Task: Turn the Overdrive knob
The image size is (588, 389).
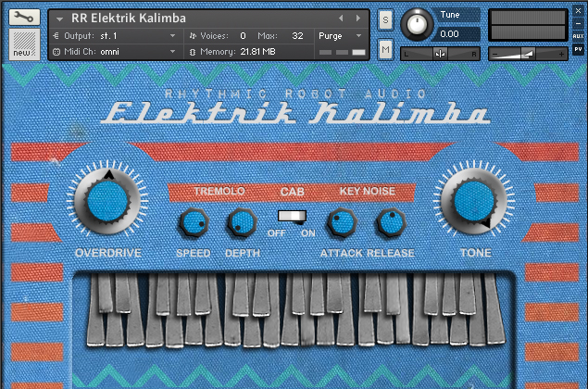Action: (107, 200)
